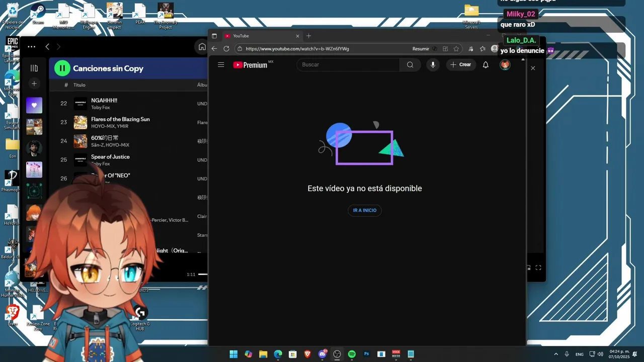Image resolution: width=644 pixels, height=362 pixels.
Task: Open the Windows Start menu
Action: (x=233, y=354)
